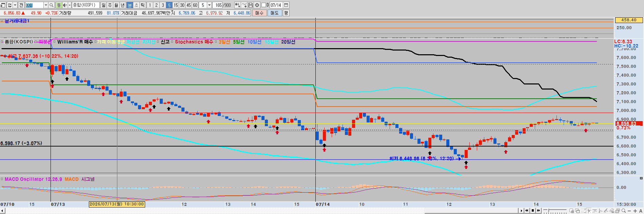Select the 60 minute interval tab
Image resolution: width=644 pixels, height=214 pixels.
click(195, 5)
